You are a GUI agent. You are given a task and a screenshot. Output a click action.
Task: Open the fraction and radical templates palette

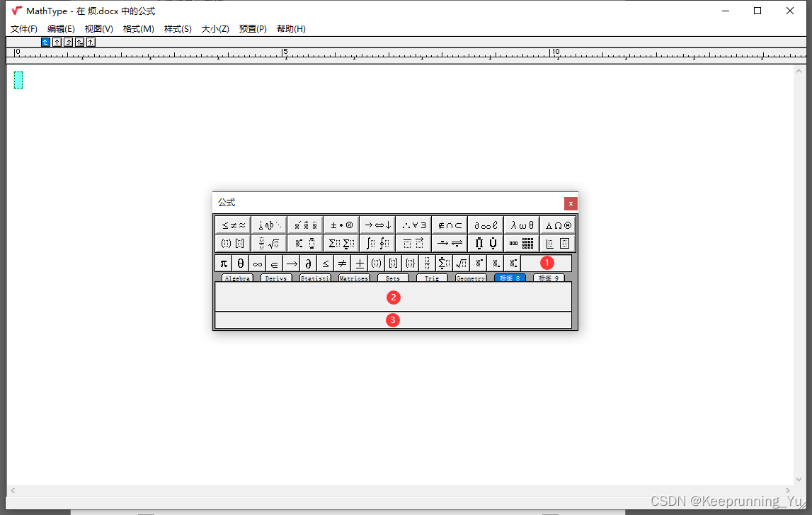pyautogui.click(x=269, y=243)
